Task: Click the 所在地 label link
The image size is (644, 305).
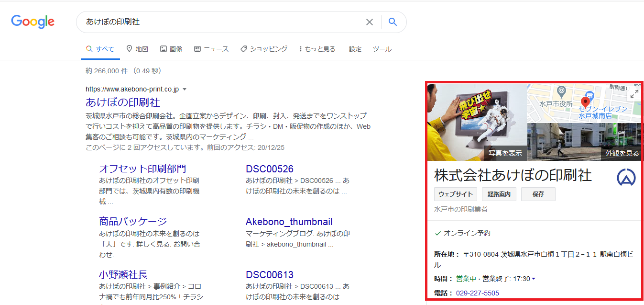Action: pyautogui.click(x=447, y=254)
